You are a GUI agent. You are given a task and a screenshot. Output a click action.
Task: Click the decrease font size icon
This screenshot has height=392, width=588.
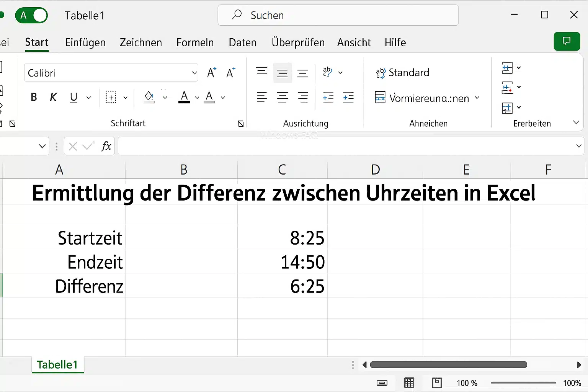tap(230, 73)
